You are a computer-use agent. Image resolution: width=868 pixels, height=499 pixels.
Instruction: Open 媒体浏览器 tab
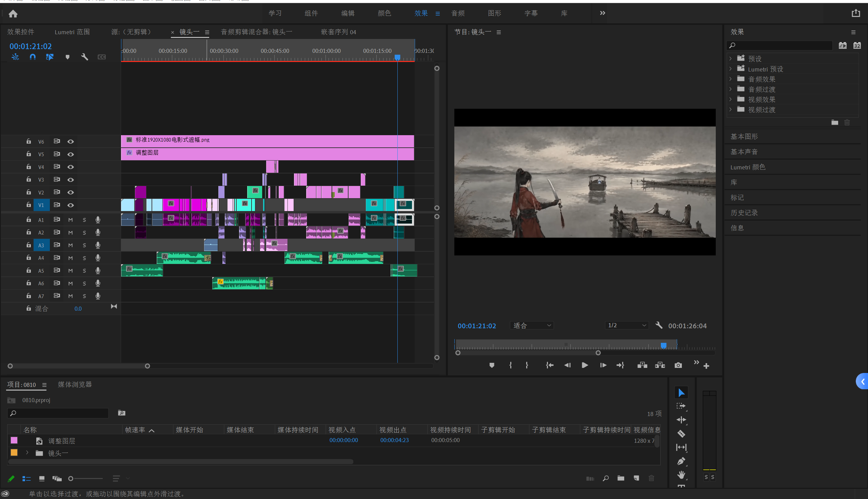tap(75, 384)
